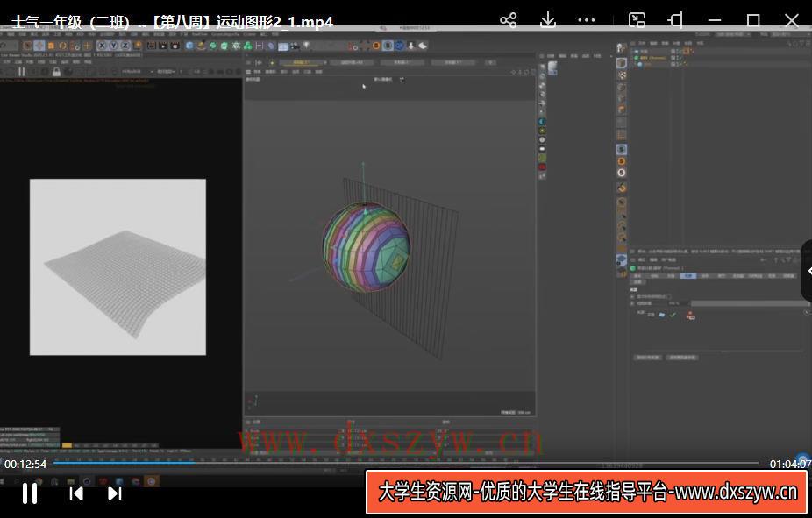Toggle the X axis lock in the toolbar
The image size is (812, 518).
point(102,46)
